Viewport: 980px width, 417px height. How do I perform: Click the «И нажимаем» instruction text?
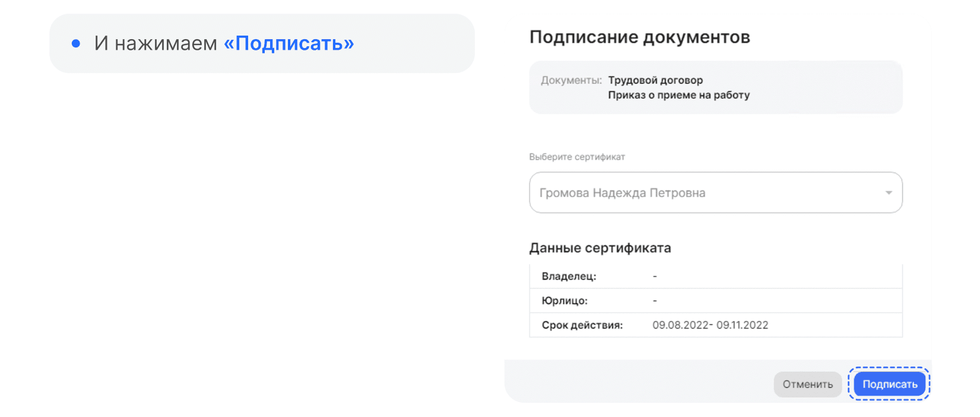point(156,43)
